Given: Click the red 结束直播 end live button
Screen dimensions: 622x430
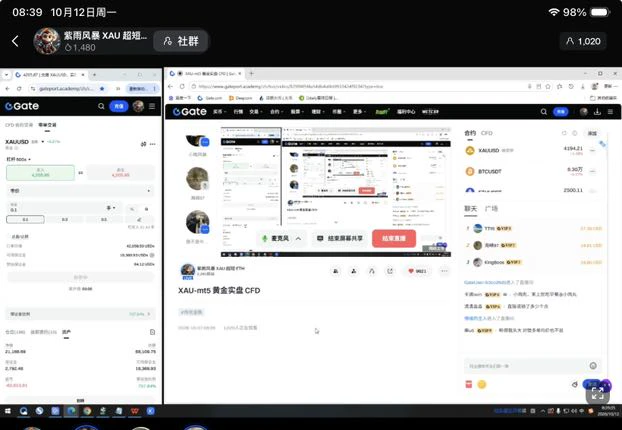Looking at the screenshot, I should coord(394,239).
